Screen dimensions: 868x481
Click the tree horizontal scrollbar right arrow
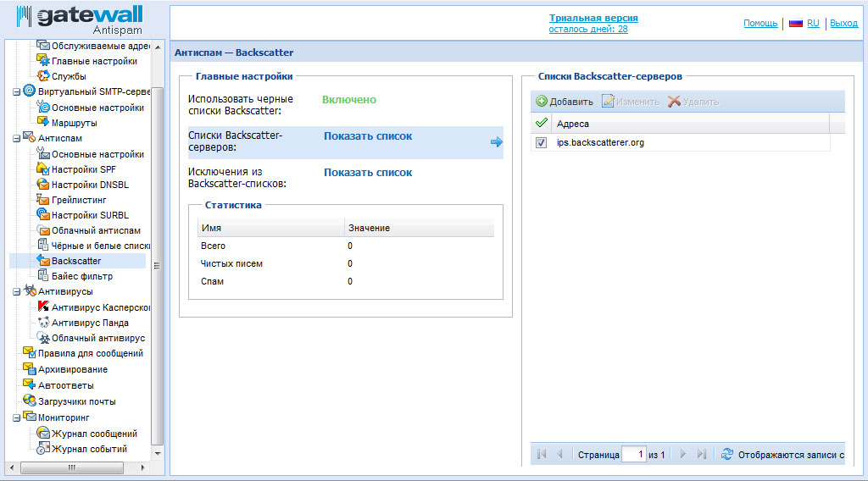coord(142,467)
